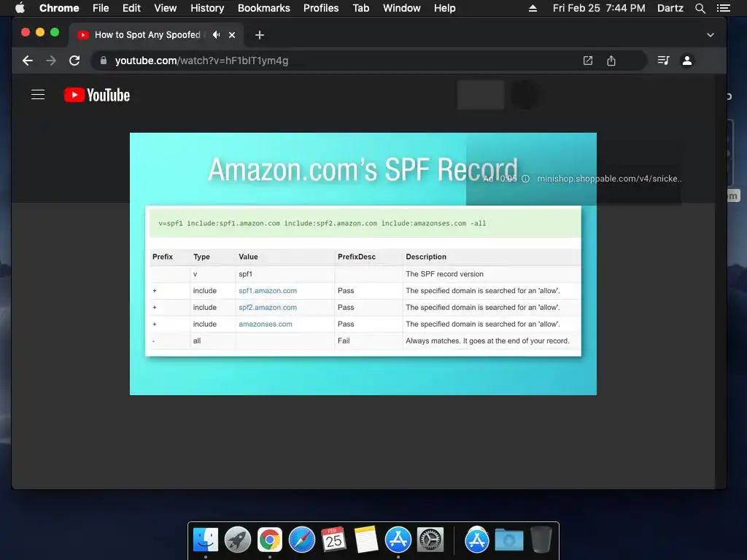
Task: Click the Type column header
Action: click(x=201, y=257)
